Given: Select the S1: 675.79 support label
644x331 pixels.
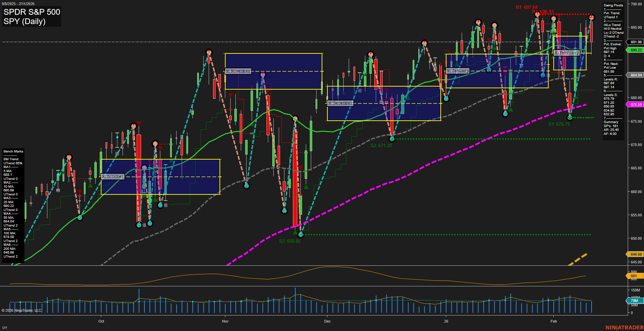Looking at the screenshot, I should 559,124.
